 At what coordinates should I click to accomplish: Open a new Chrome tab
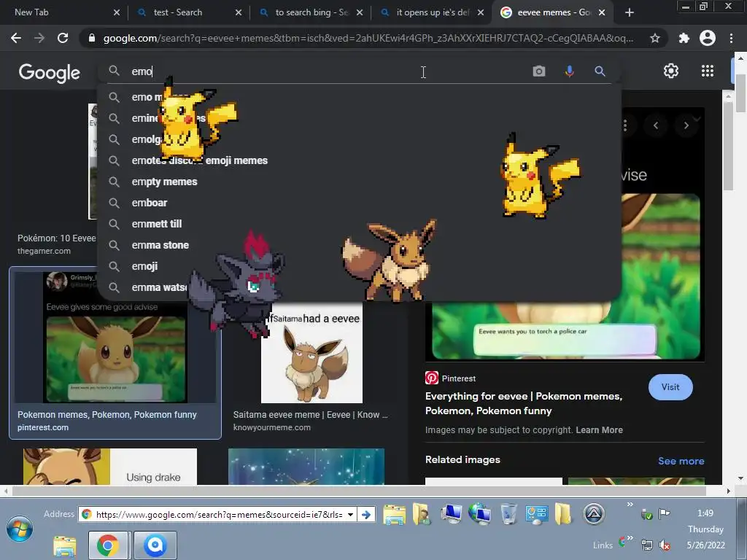tap(630, 12)
